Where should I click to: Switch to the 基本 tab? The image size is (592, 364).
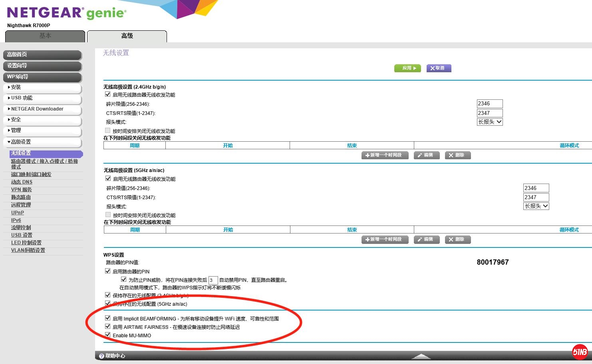tap(45, 36)
